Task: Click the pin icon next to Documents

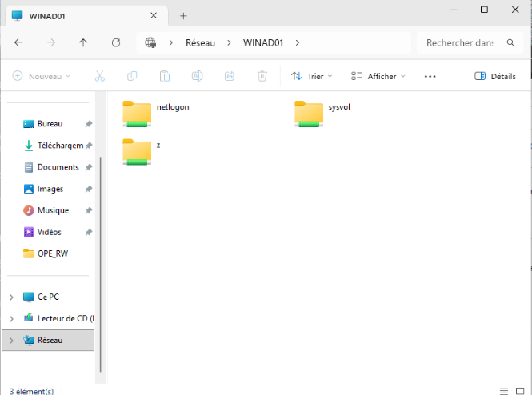Action: [89, 167]
